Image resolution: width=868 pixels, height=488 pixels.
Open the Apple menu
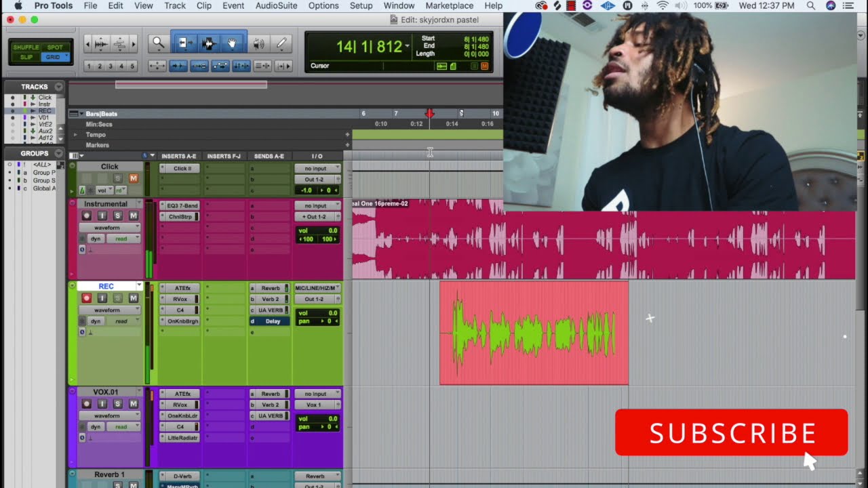pyautogui.click(x=18, y=5)
